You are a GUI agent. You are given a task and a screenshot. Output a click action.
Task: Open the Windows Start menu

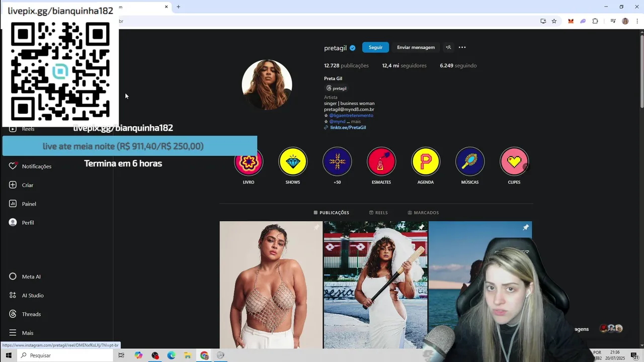click(9, 355)
